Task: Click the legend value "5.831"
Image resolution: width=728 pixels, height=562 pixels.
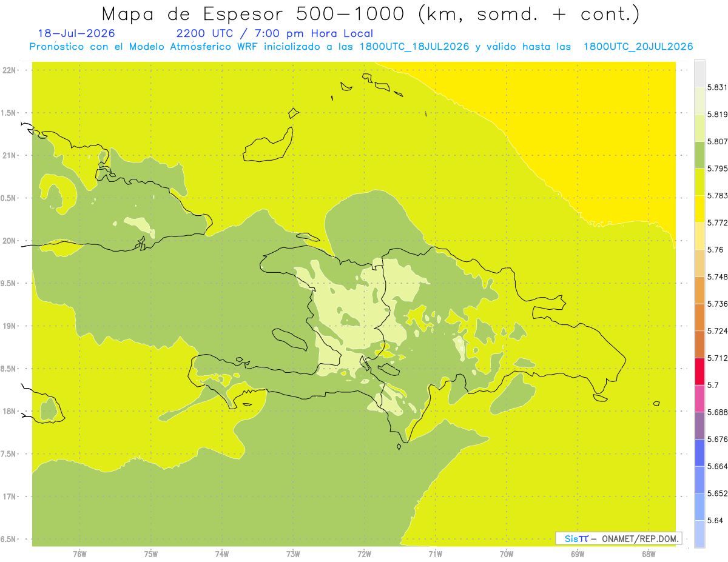Action: pos(717,87)
